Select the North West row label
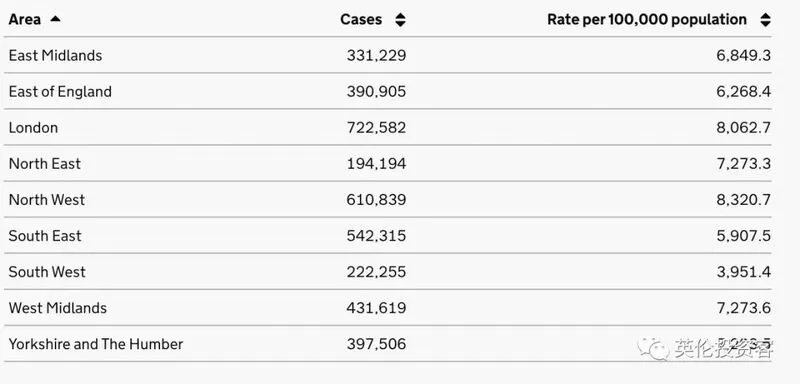Screen dimensions: 800x384 tap(47, 199)
